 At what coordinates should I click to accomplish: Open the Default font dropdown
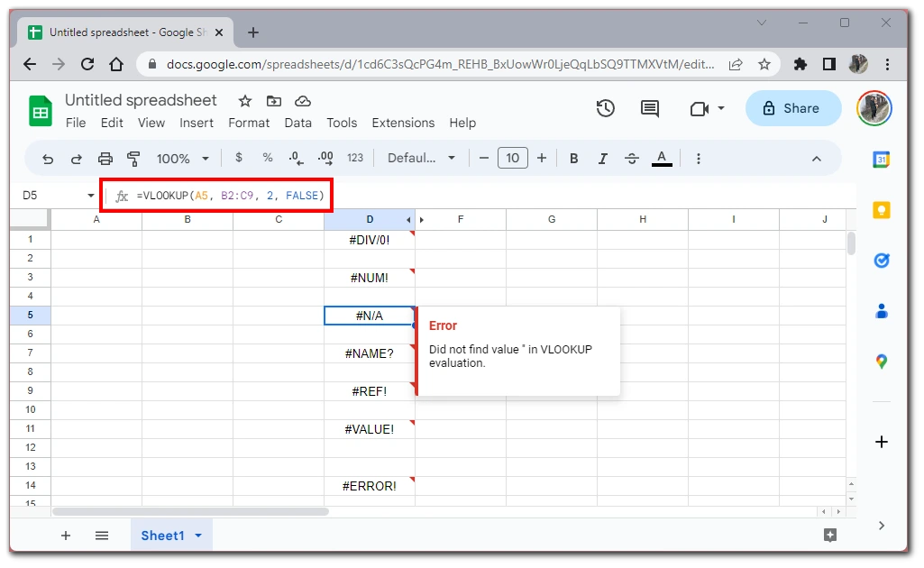coord(421,159)
